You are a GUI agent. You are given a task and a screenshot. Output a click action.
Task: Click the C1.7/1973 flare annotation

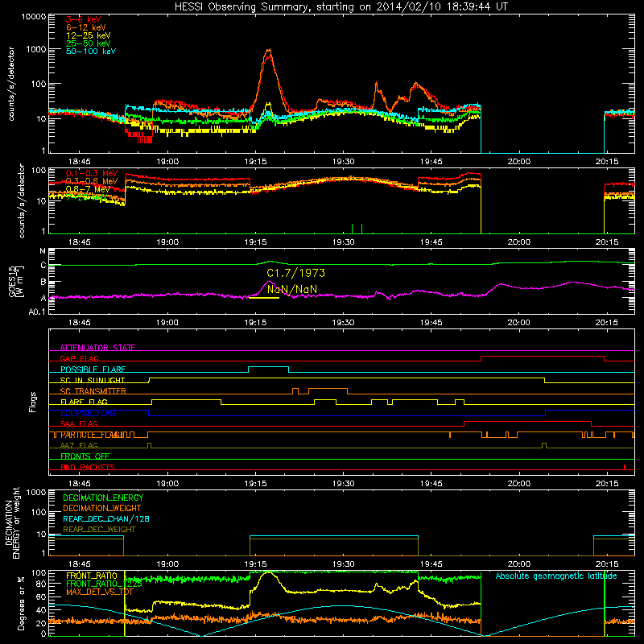click(295, 273)
